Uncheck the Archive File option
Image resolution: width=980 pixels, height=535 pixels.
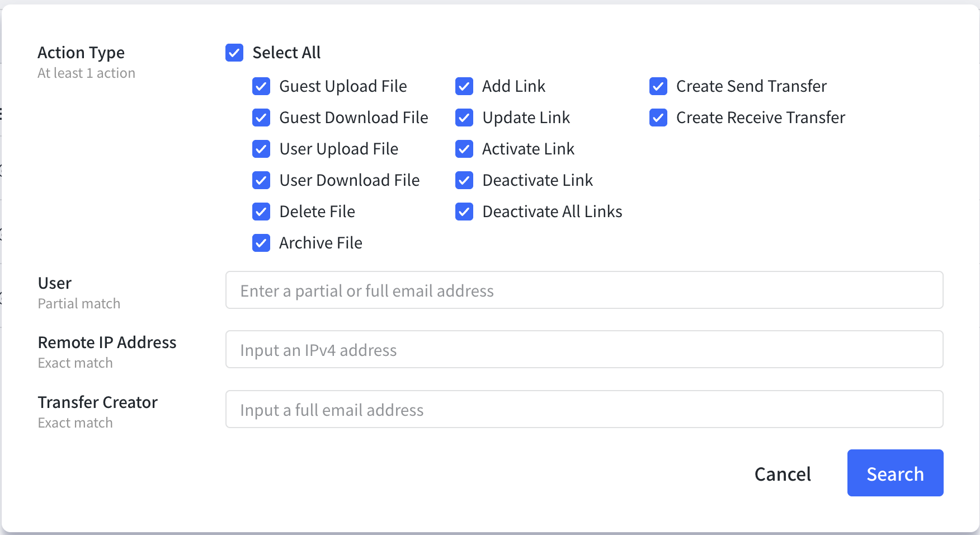(261, 243)
